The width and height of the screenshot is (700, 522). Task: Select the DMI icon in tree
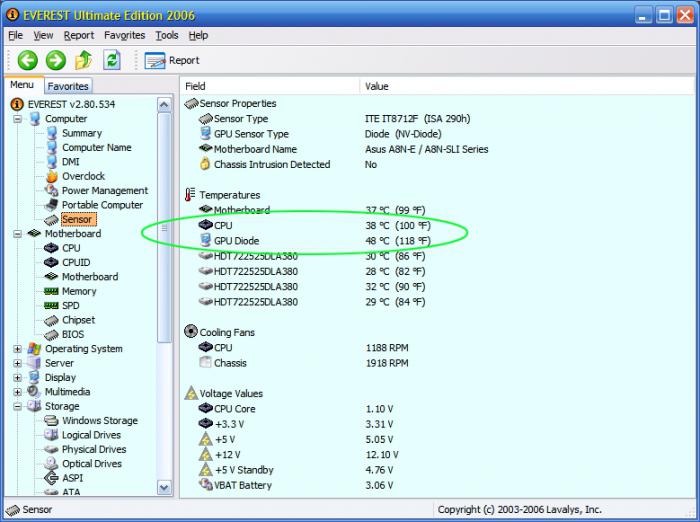pos(52,162)
